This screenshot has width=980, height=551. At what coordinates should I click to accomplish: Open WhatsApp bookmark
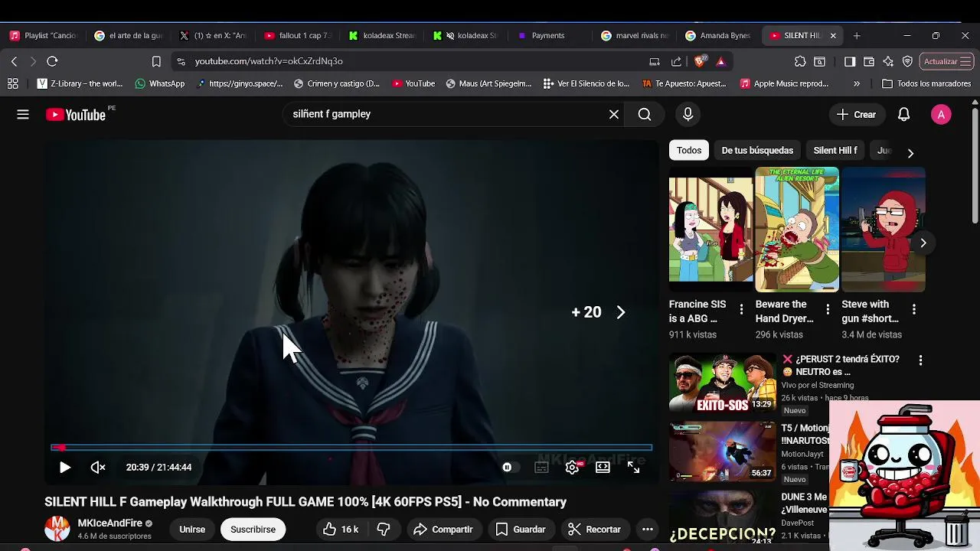point(160,83)
